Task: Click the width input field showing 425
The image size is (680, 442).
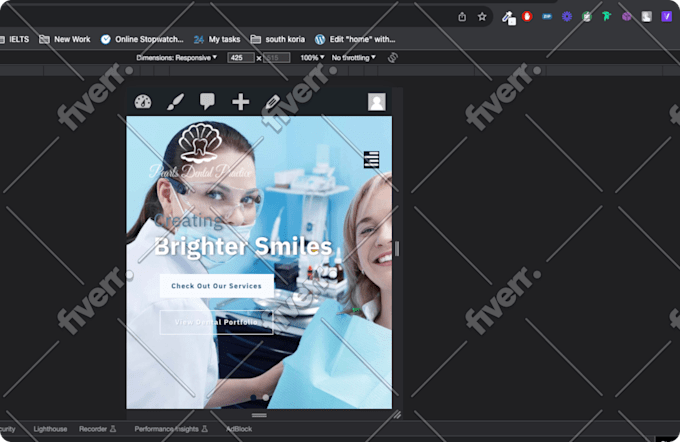Action: pyautogui.click(x=241, y=58)
